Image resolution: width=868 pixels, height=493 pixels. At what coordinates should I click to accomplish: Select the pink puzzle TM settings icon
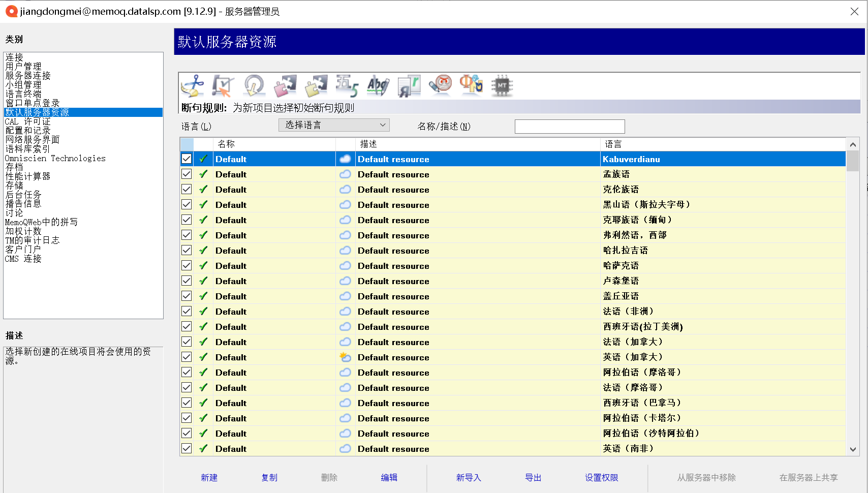[285, 86]
